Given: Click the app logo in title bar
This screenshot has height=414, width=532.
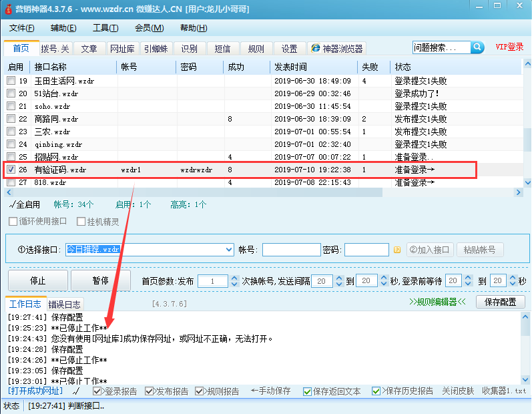Looking at the screenshot, I should [8, 9].
